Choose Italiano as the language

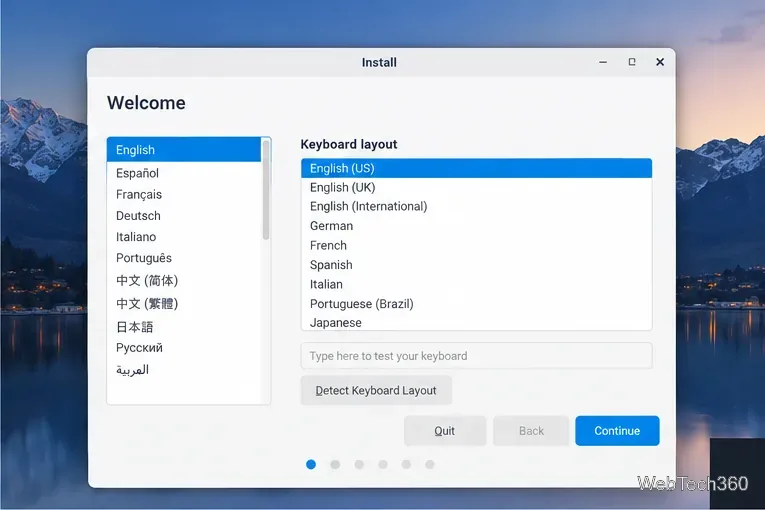(184, 237)
